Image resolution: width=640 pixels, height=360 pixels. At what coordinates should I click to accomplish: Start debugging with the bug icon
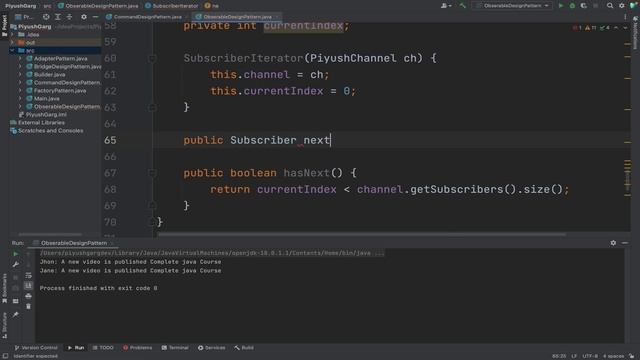[572, 6]
